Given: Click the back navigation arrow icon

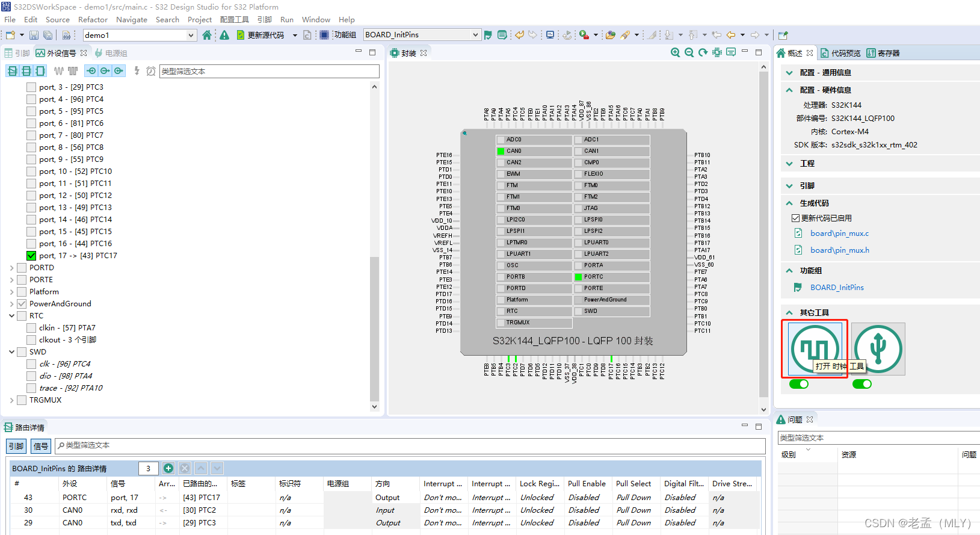Looking at the screenshot, I should [731, 35].
